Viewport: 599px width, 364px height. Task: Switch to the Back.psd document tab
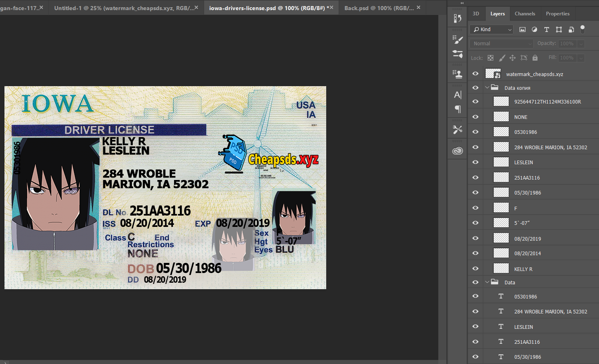pyautogui.click(x=378, y=8)
